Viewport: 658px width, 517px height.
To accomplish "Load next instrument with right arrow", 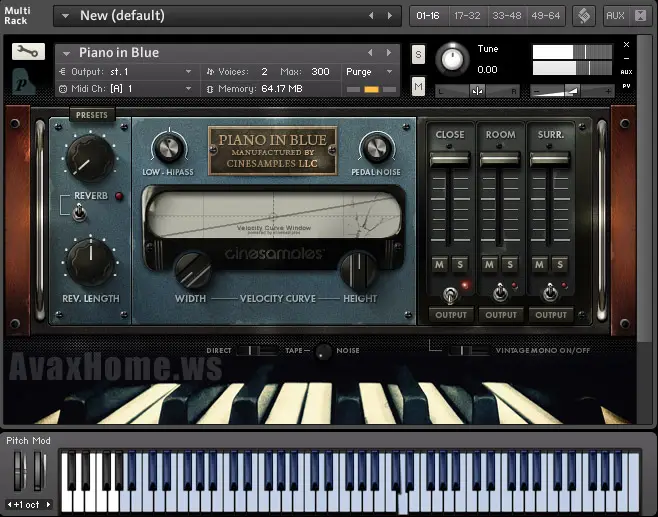I will click(x=389, y=52).
